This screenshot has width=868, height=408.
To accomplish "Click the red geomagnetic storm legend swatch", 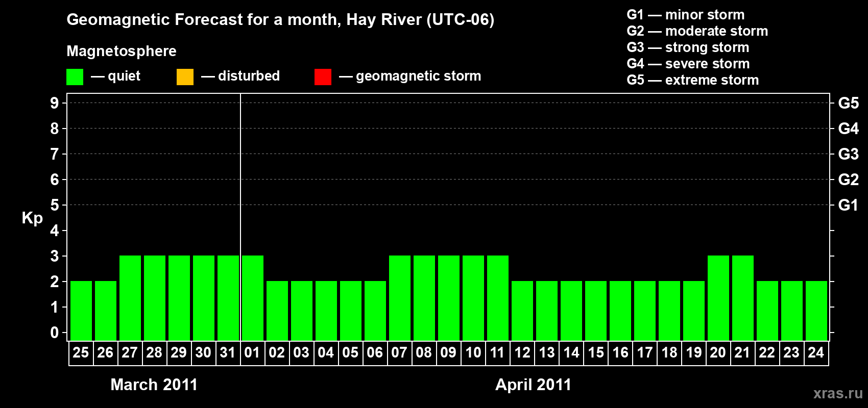I will pos(323,77).
